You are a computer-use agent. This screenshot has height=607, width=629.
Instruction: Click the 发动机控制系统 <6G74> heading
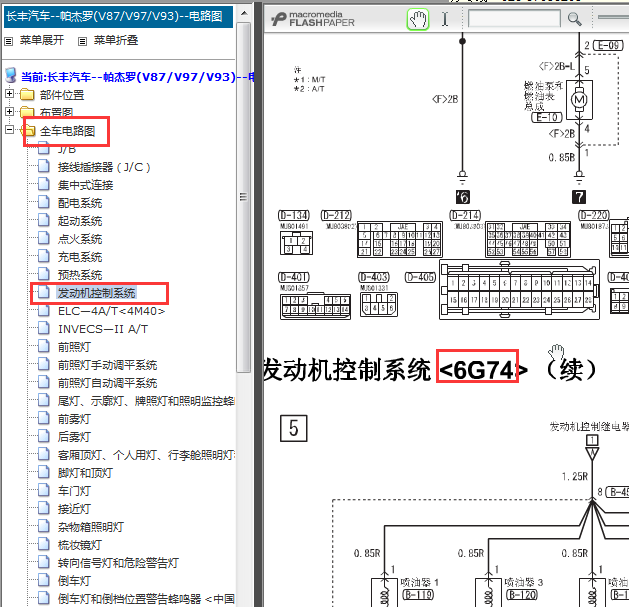click(x=430, y=369)
